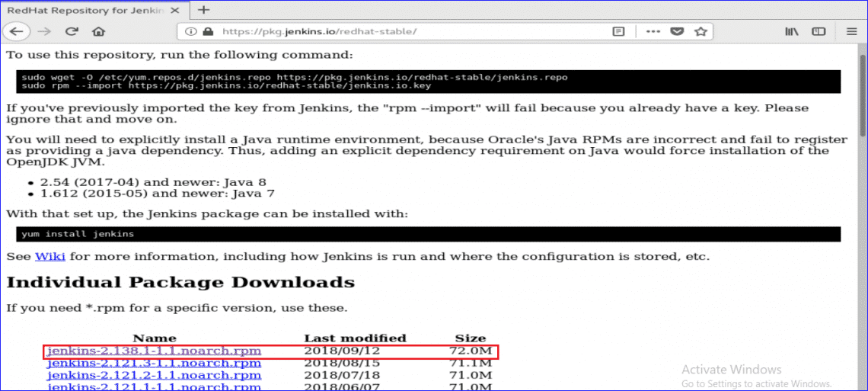Open page actions three-dot menu
868x391 pixels.
[653, 31]
